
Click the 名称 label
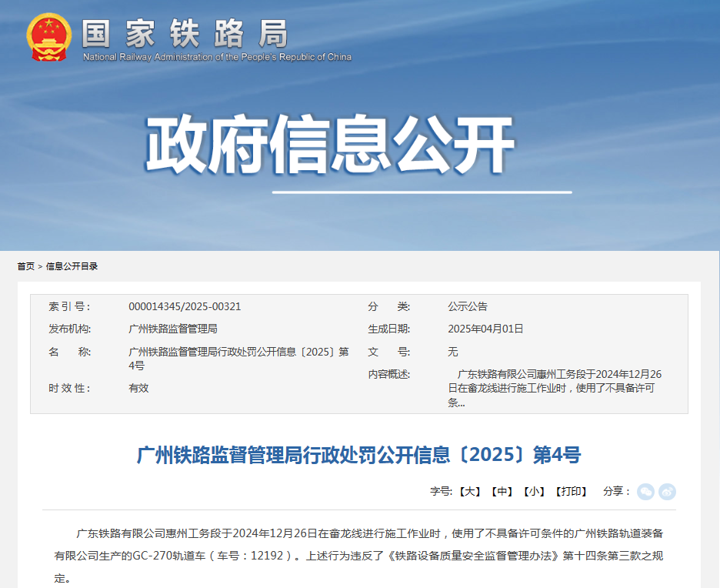point(70,352)
